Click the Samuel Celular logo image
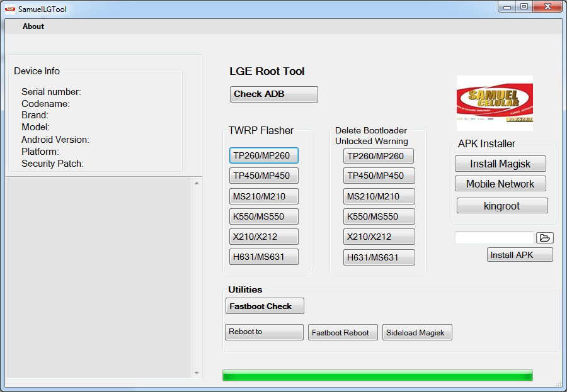Viewport: 567px width, 392px height. tap(495, 103)
